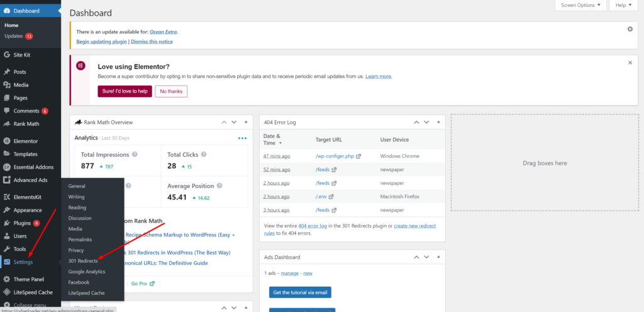This screenshot has height=312, width=644.
Task: Open the Help dropdown tab
Action: point(623,5)
